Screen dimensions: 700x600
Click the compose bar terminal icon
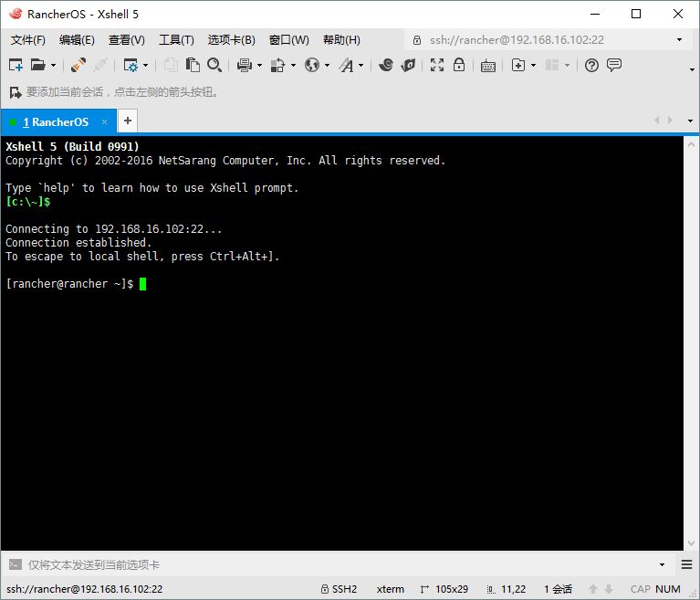coord(16,564)
